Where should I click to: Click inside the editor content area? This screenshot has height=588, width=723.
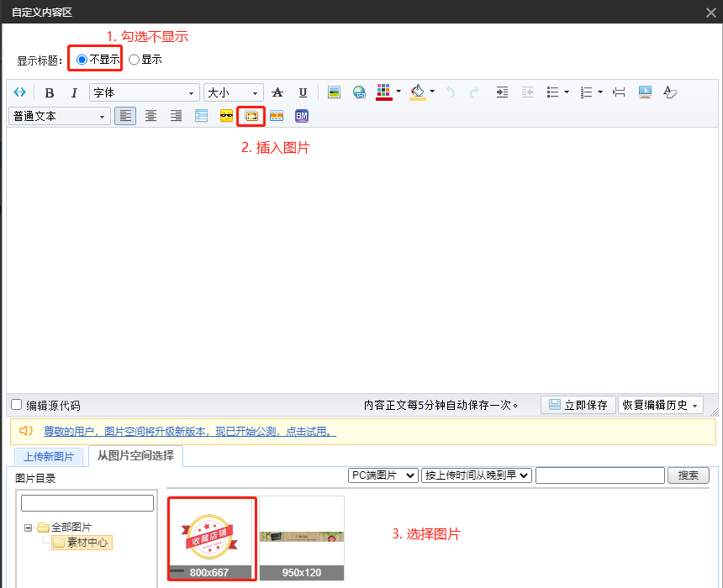[x=362, y=260]
